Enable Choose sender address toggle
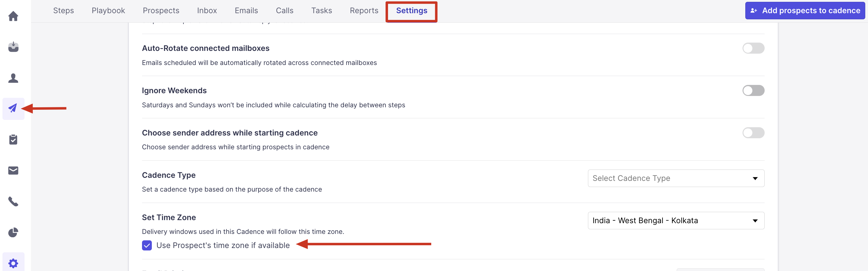This screenshot has width=868, height=271. (753, 133)
